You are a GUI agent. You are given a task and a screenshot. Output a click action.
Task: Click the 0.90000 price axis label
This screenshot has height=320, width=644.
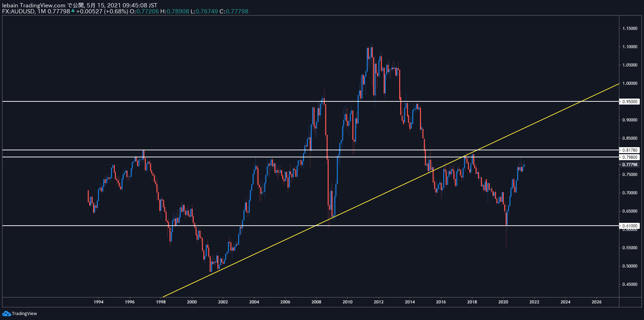click(630, 120)
